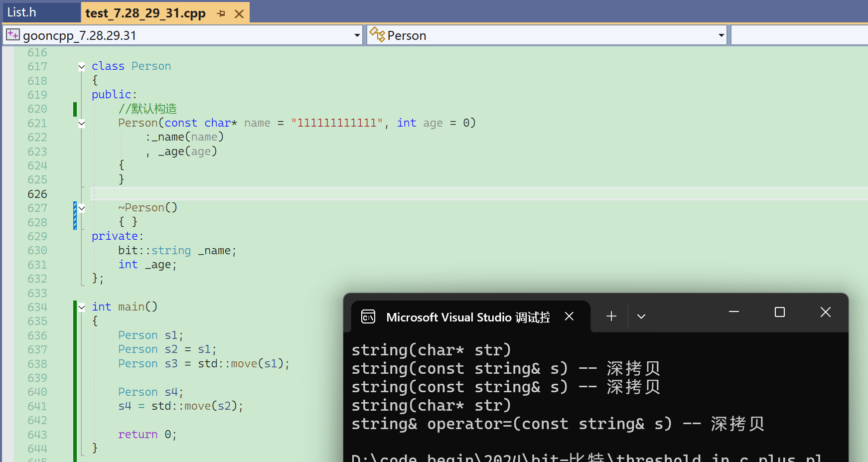Collapse the class Person block
Screen dimensions: 868x462
pos(82,66)
